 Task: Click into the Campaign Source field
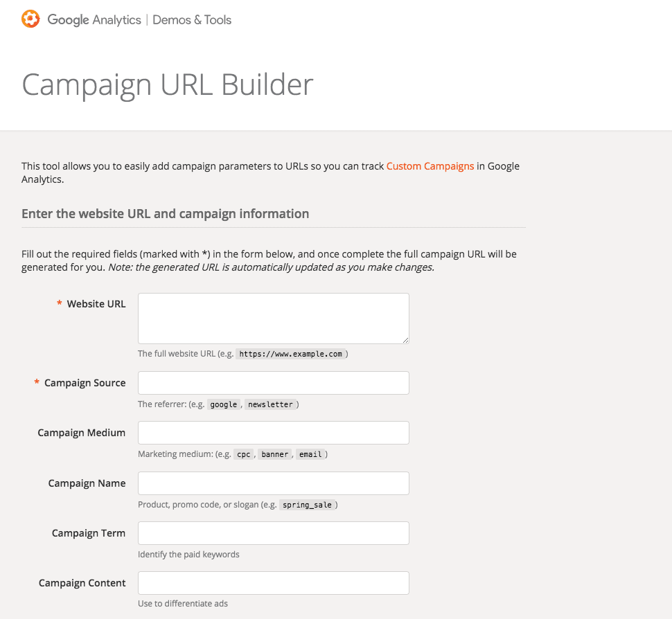point(273,383)
